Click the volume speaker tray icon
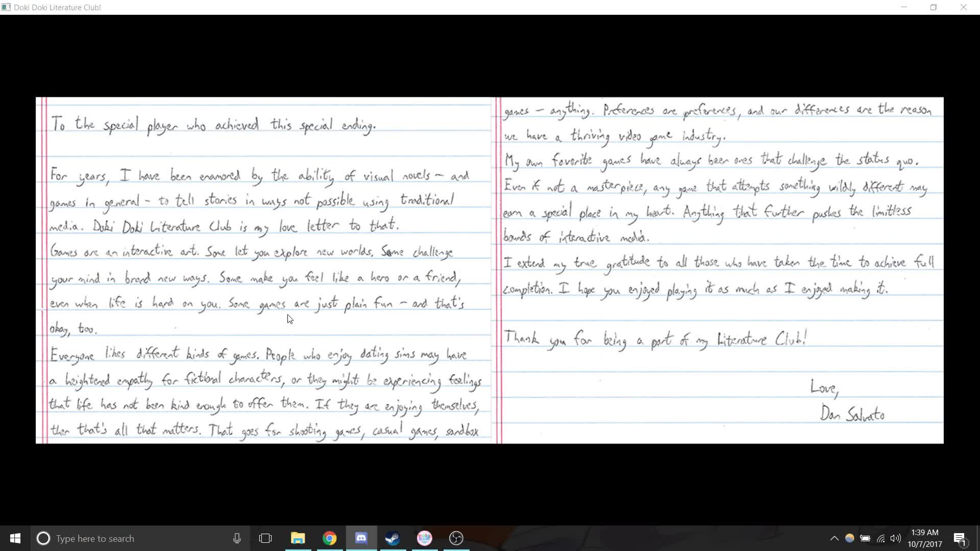This screenshot has height=551, width=980. point(896,538)
